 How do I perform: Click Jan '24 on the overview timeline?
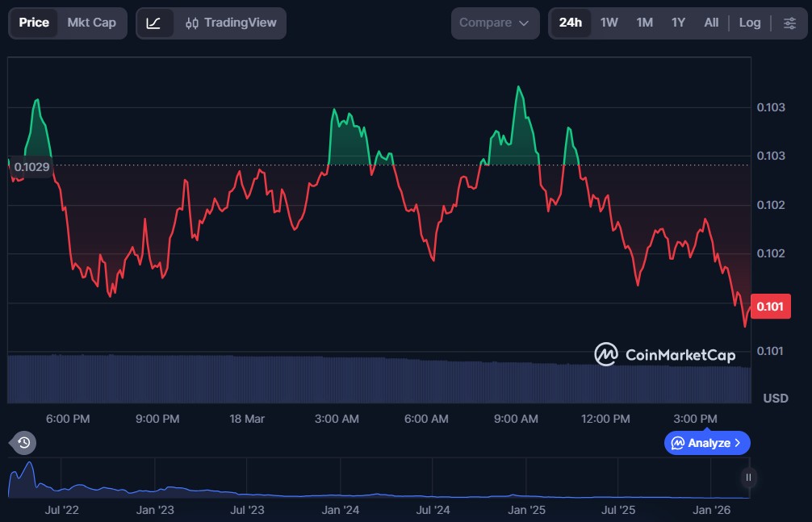pyautogui.click(x=341, y=510)
